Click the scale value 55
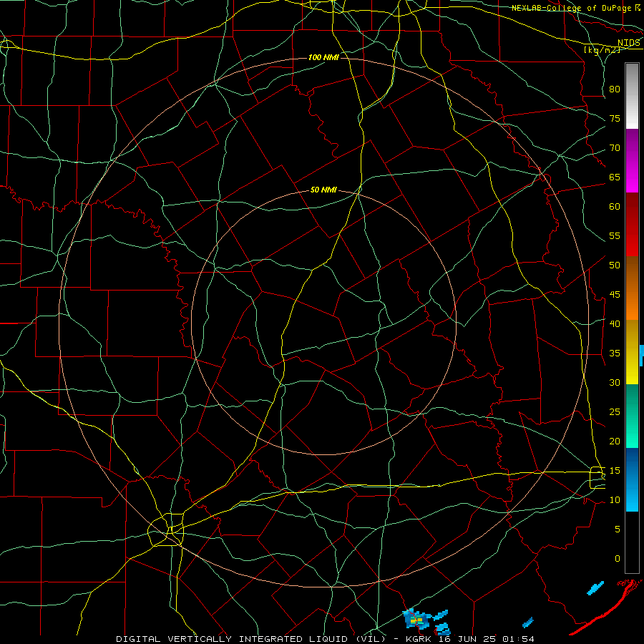The width and height of the screenshot is (644, 644). (x=615, y=235)
